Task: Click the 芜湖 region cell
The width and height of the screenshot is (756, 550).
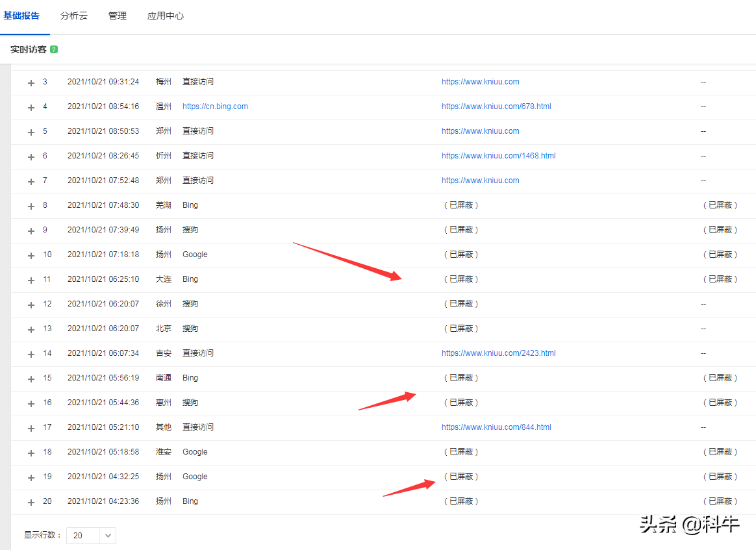Action: pos(164,205)
